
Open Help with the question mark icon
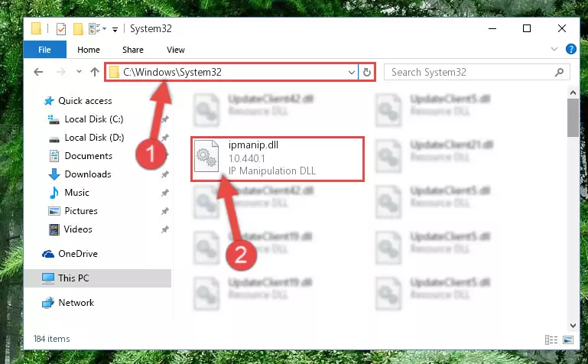570,49
